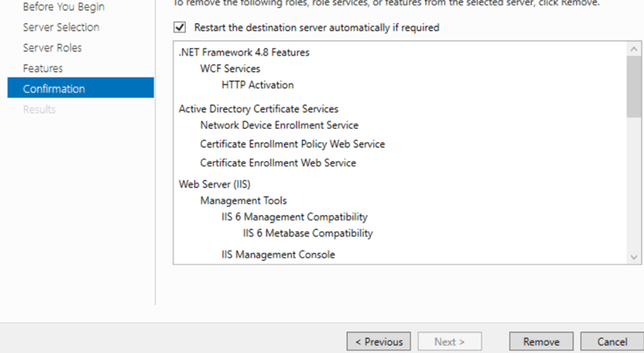Toggle the restart destination server automatically checkbox

click(180, 27)
